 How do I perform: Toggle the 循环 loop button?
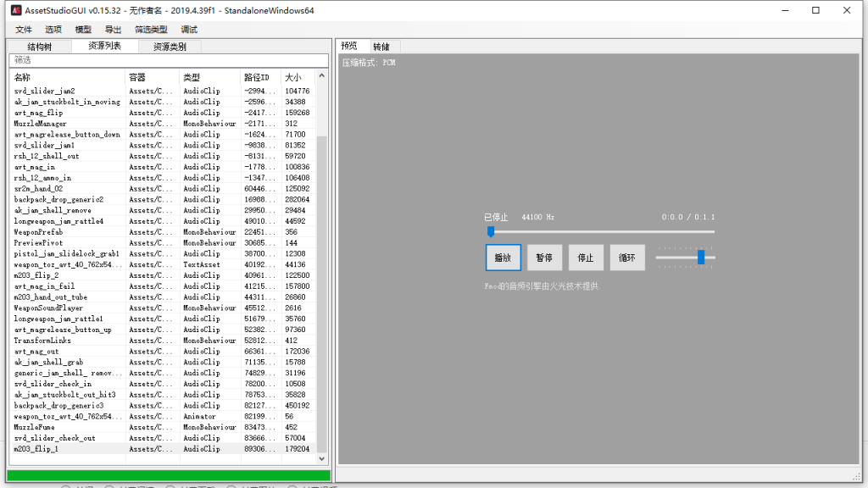pos(627,258)
